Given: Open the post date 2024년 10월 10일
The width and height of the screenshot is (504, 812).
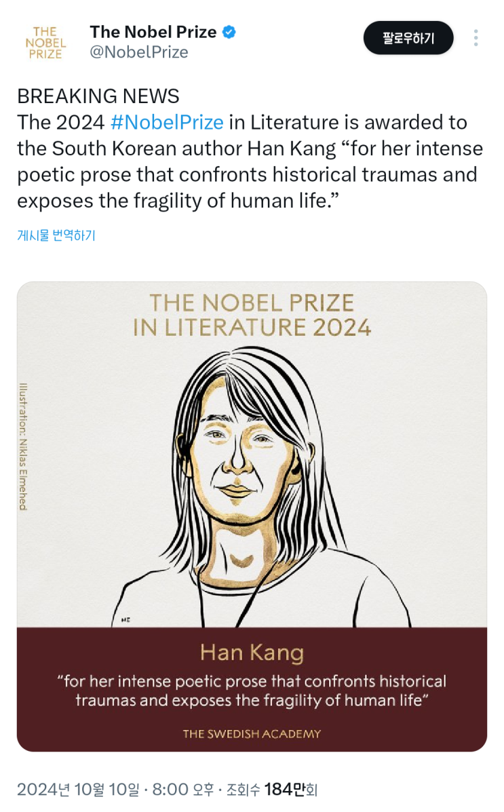Looking at the screenshot, I should click(x=79, y=790).
